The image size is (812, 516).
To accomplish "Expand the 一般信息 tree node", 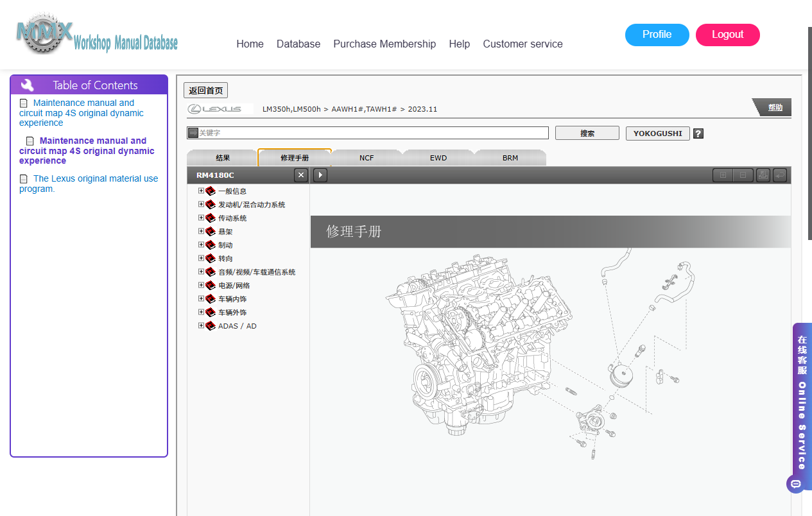I will [202, 191].
